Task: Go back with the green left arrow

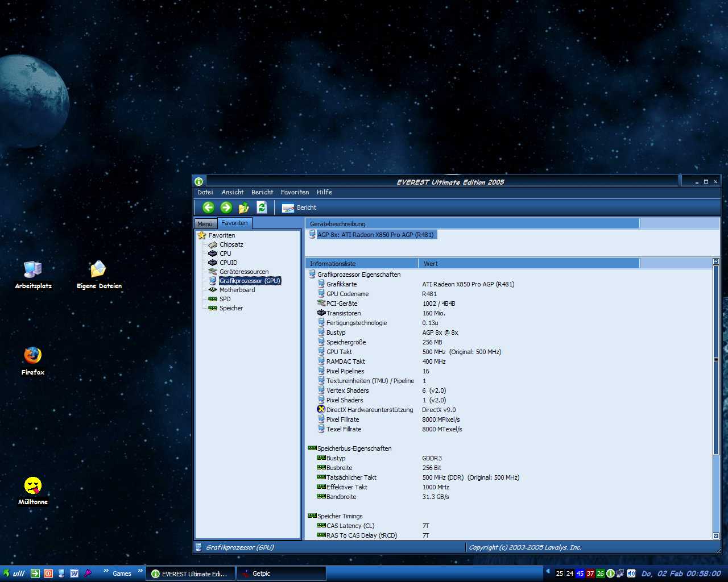Action: pyautogui.click(x=208, y=207)
